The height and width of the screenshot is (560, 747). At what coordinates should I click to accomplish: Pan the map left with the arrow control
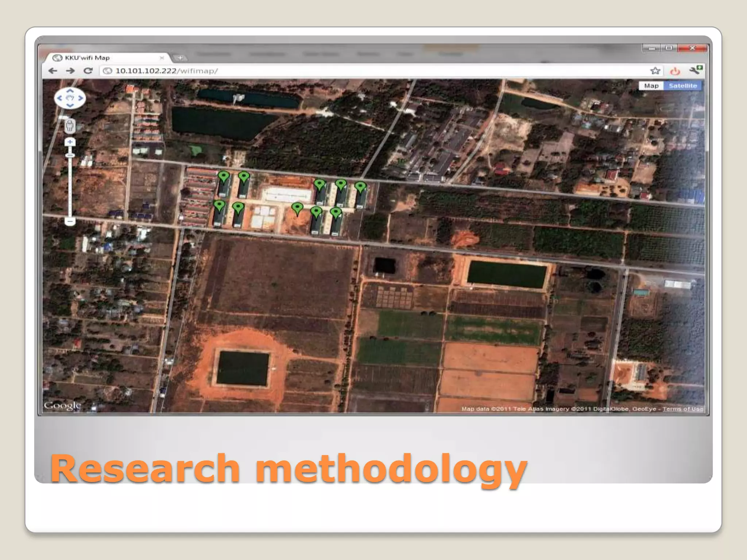(x=59, y=98)
